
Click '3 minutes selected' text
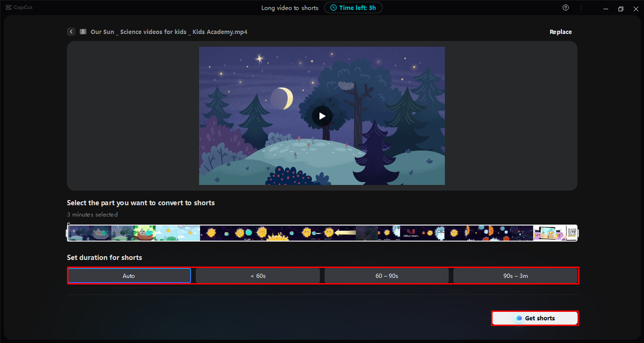click(x=92, y=215)
